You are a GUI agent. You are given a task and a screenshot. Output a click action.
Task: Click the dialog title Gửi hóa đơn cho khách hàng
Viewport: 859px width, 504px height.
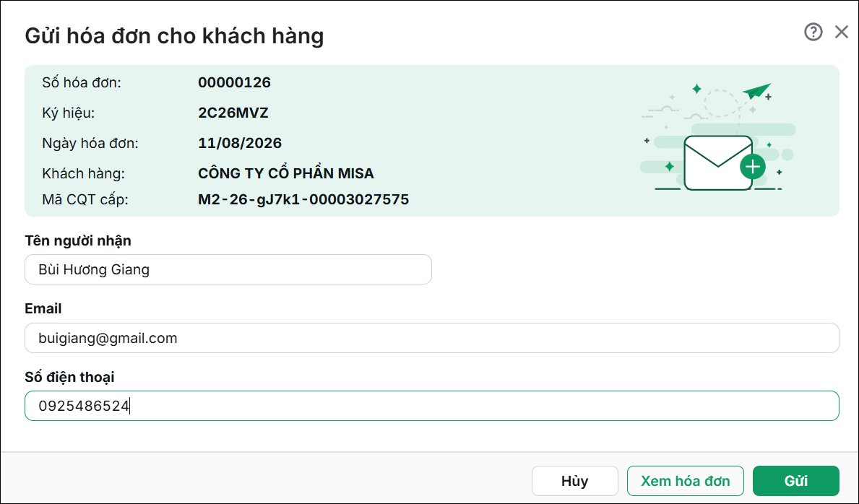pos(174,36)
